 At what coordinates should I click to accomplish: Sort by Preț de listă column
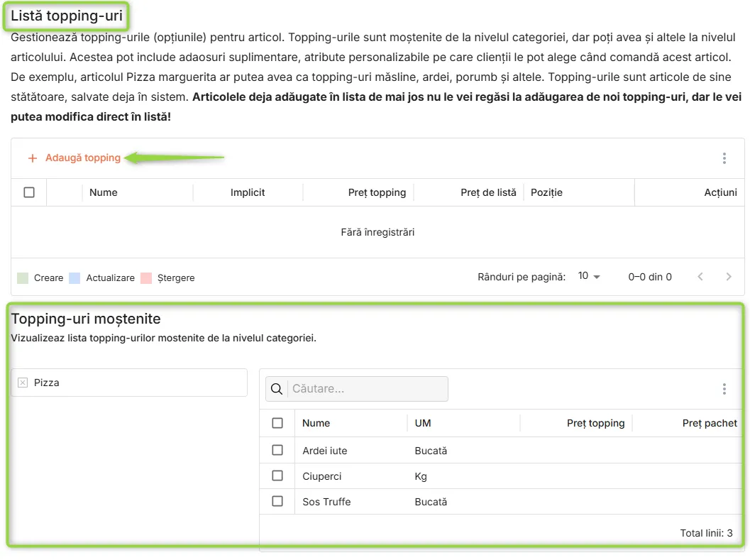488,192
